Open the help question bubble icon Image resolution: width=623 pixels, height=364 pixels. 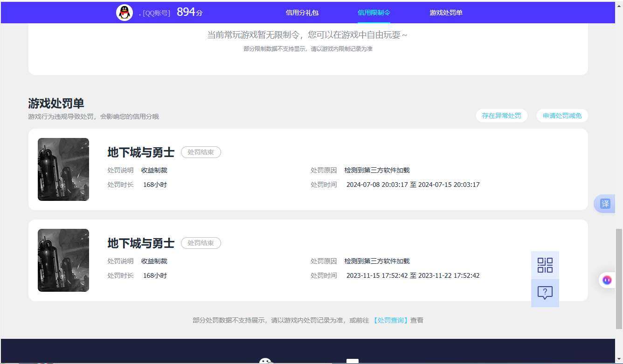click(x=545, y=293)
